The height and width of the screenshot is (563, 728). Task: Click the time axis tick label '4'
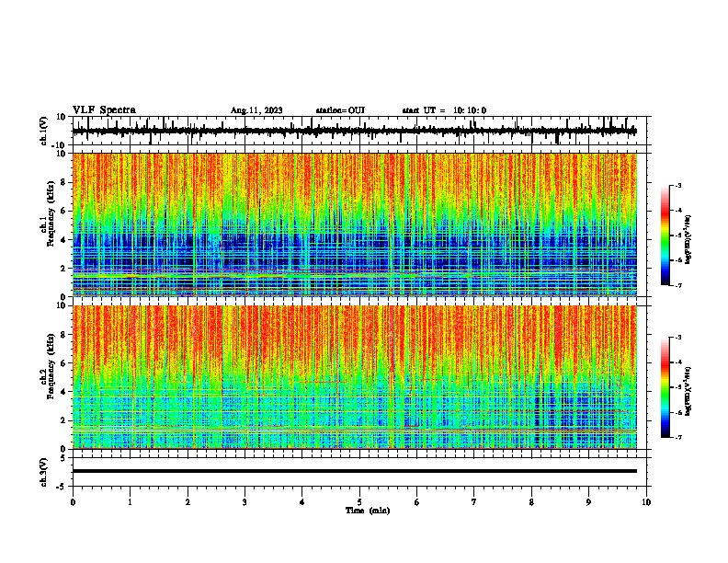[x=302, y=502]
